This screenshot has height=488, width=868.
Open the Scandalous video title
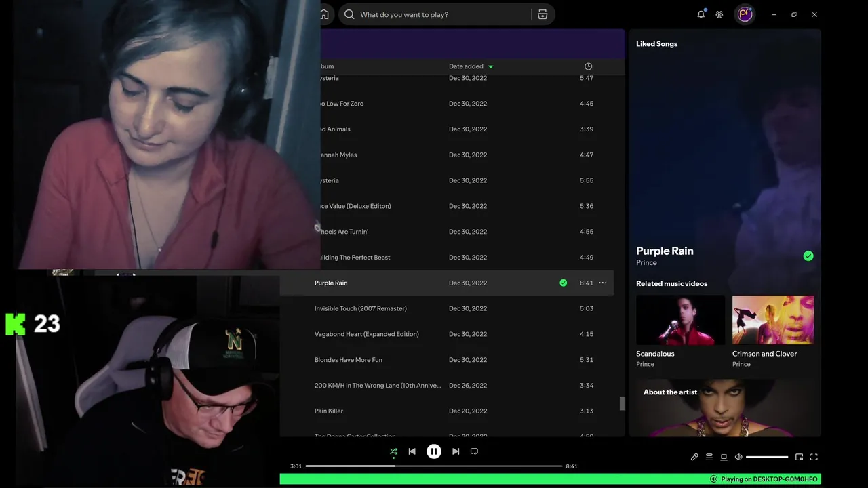(x=655, y=354)
